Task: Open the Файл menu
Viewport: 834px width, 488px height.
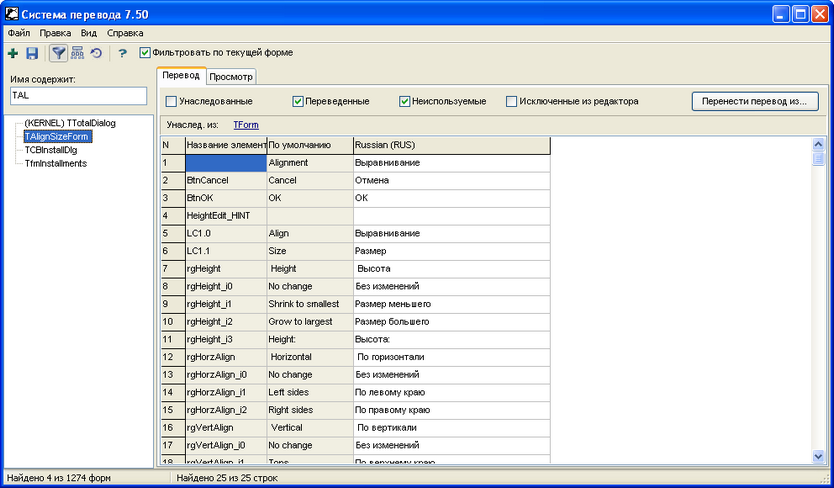Action: point(19,33)
